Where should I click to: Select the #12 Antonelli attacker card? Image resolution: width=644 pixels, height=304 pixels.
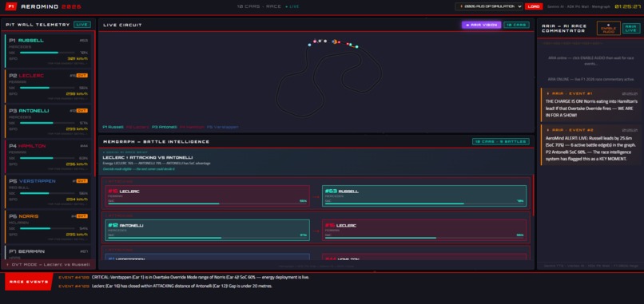[x=208, y=230]
